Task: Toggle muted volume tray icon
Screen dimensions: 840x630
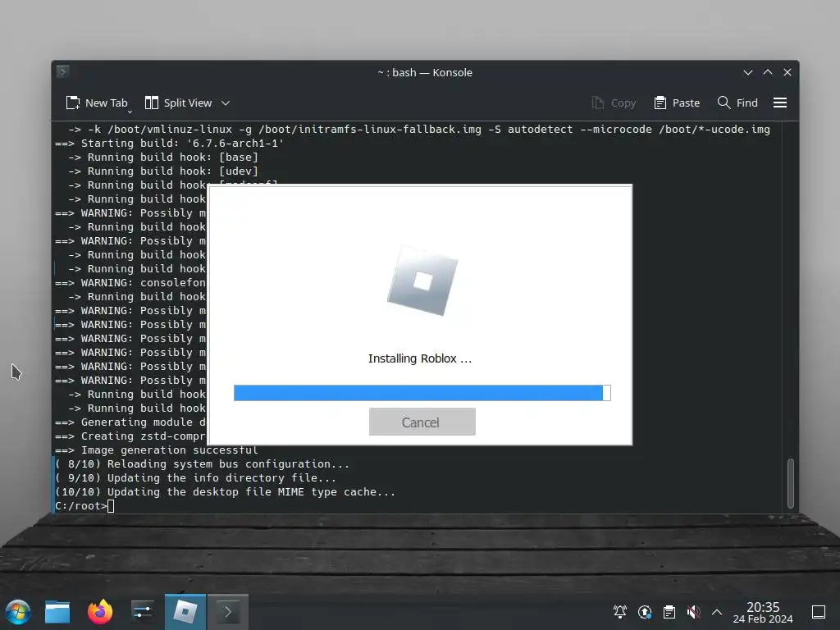Action: click(x=693, y=612)
